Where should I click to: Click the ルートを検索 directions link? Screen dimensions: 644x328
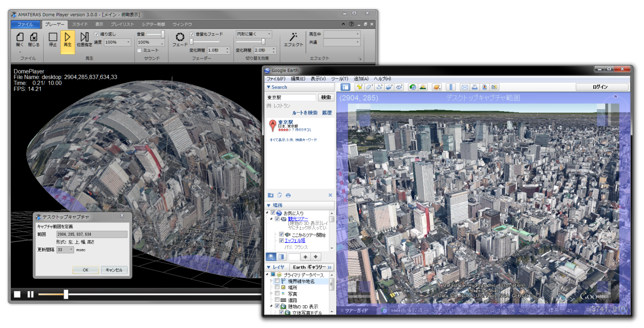click(x=305, y=113)
